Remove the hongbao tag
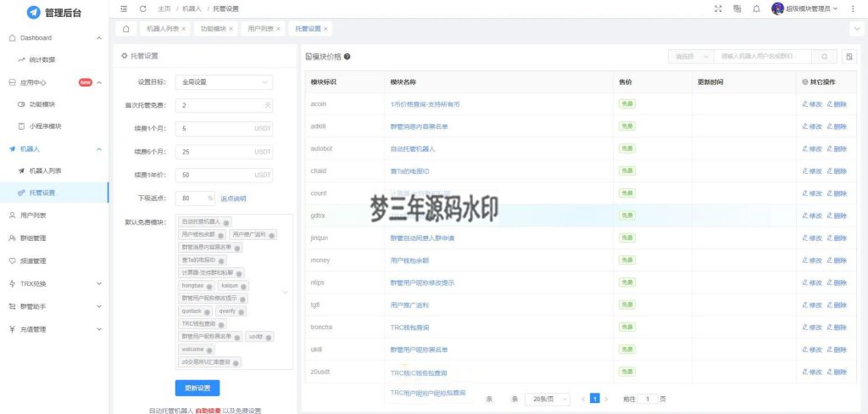The image size is (868, 414). point(209,286)
